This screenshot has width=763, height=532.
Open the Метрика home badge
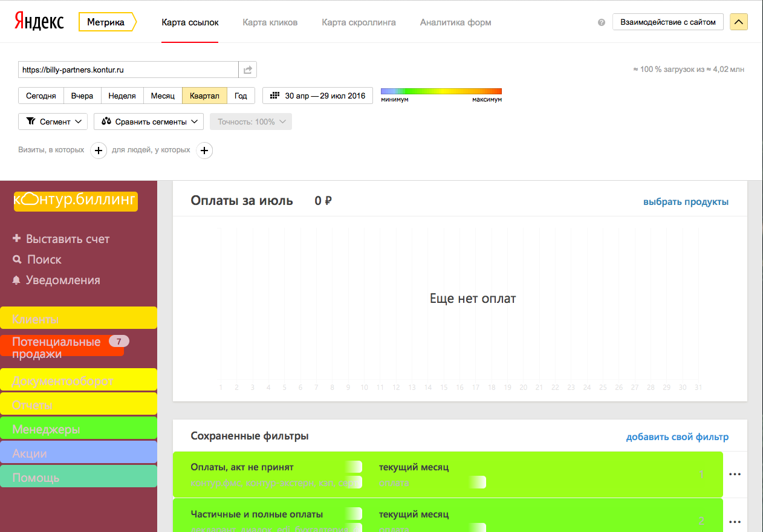tap(107, 22)
